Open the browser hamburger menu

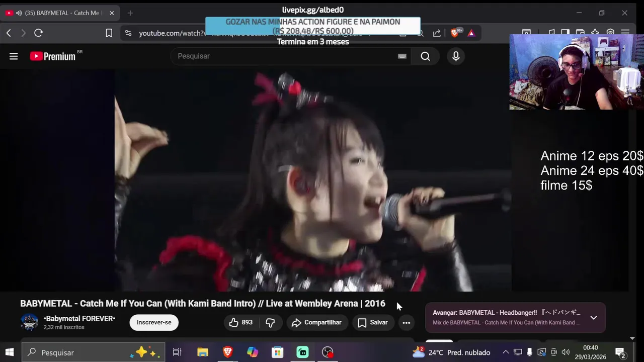[x=625, y=33]
